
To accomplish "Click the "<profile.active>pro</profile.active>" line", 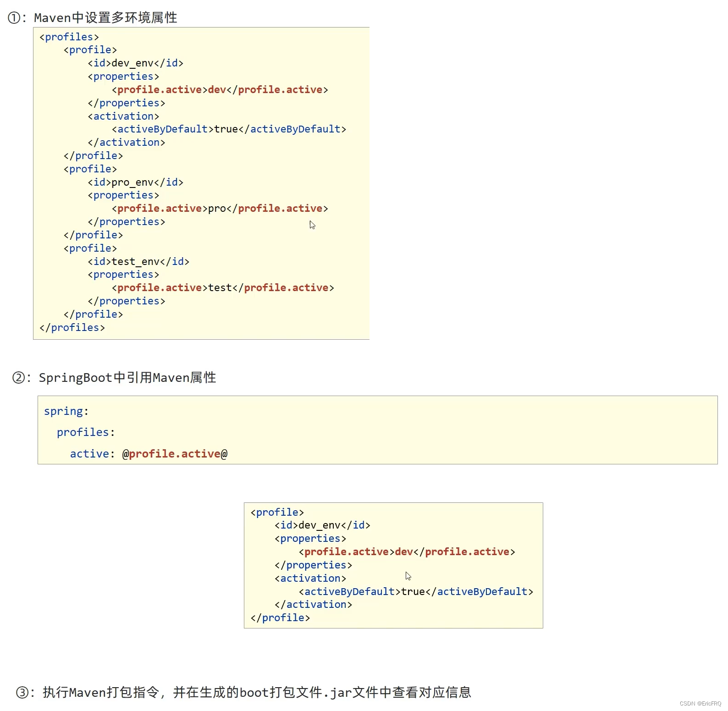I will pyautogui.click(x=220, y=209).
